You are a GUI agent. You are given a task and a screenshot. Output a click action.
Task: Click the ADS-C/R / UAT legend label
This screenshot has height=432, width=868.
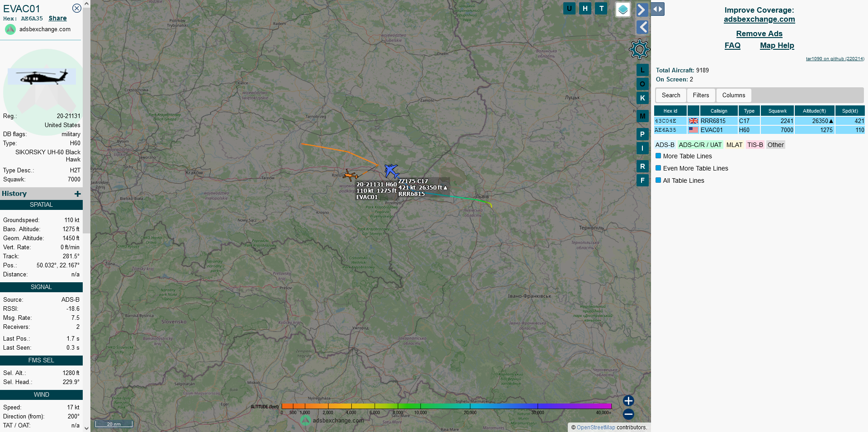click(700, 145)
